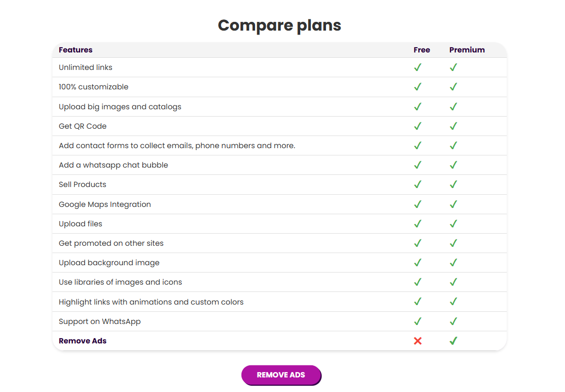Click the purple REMOVE ADS button
Image resolution: width=565 pixels, height=392 pixels.
click(281, 375)
